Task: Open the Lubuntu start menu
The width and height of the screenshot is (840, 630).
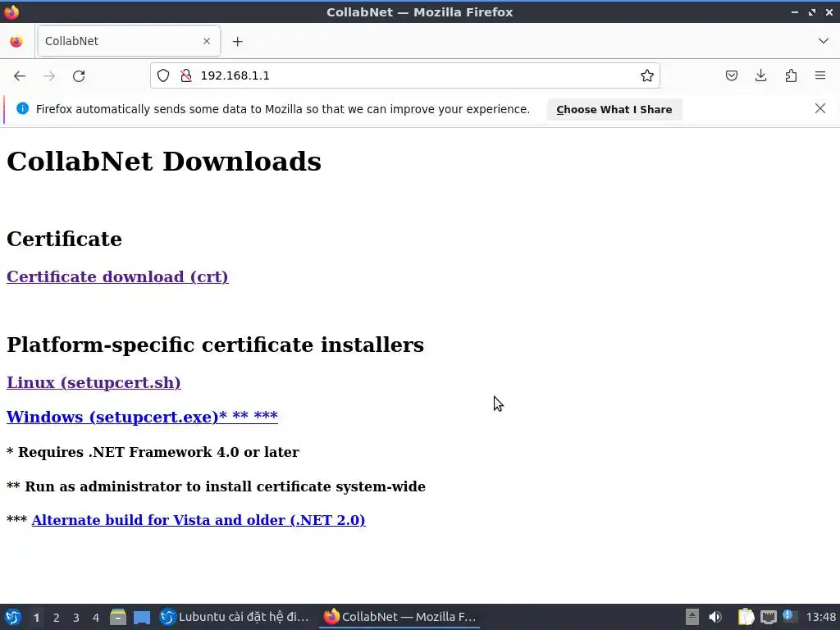Action: (x=13, y=617)
